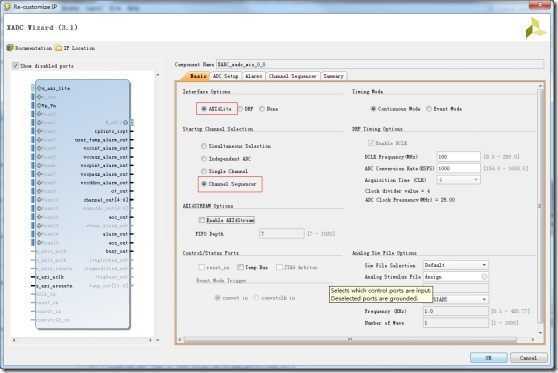Screen dimensions: 558x373
Task: Open the Acquisition Time dropdown
Action: point(458,180)
